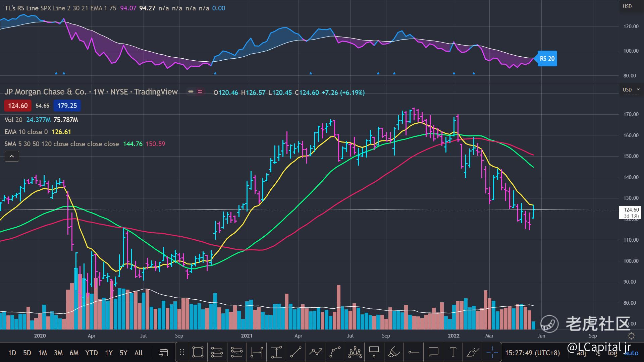Switch to the YTD time range

pyautogui.click(x=91, y=353)
